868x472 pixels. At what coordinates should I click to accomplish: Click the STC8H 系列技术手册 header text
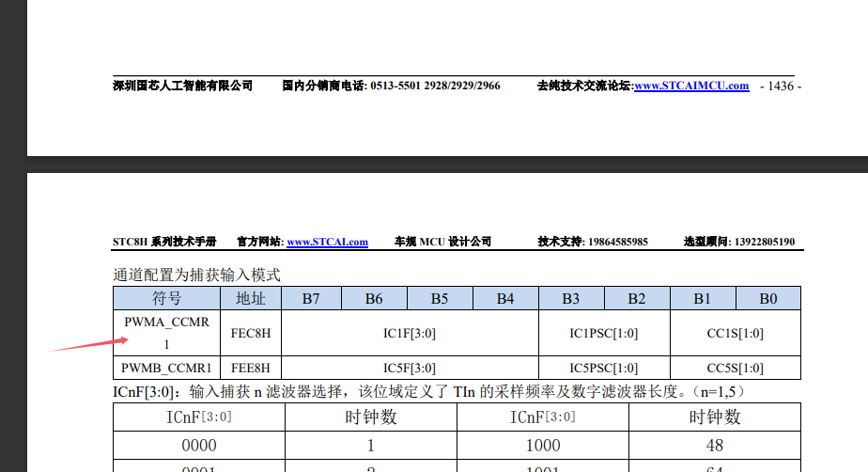pos(164,242)
